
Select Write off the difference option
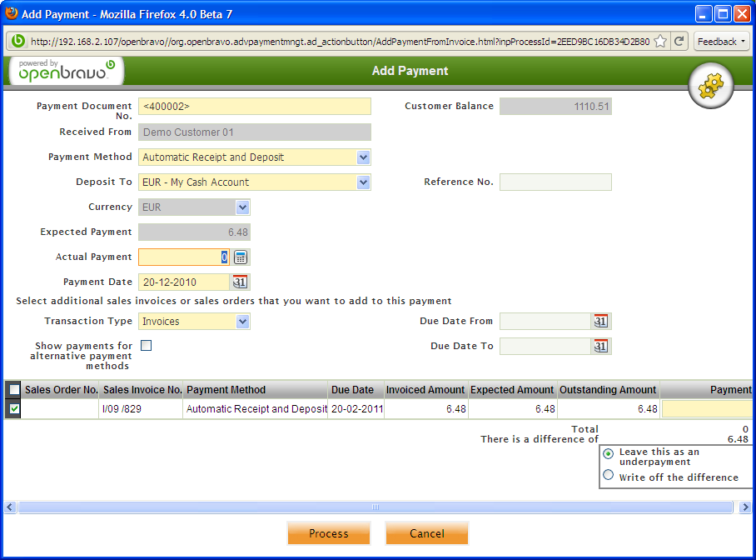pos(609,476)
